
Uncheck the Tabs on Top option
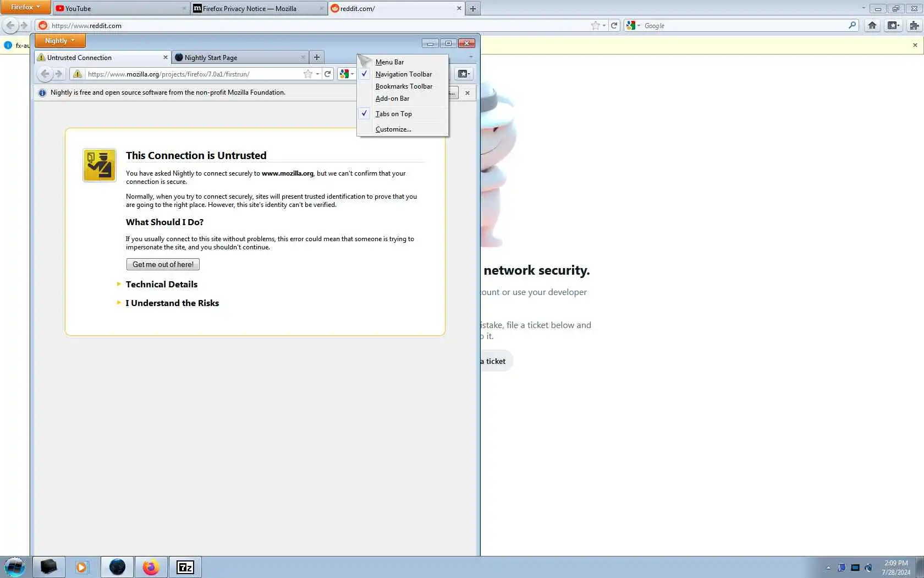point(403,114)
